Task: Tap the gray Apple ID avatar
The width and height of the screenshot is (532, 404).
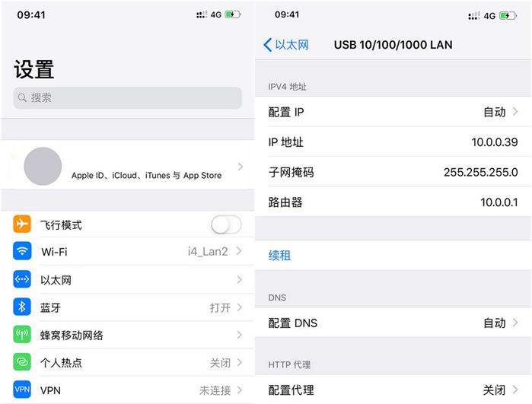Action: 43,166
